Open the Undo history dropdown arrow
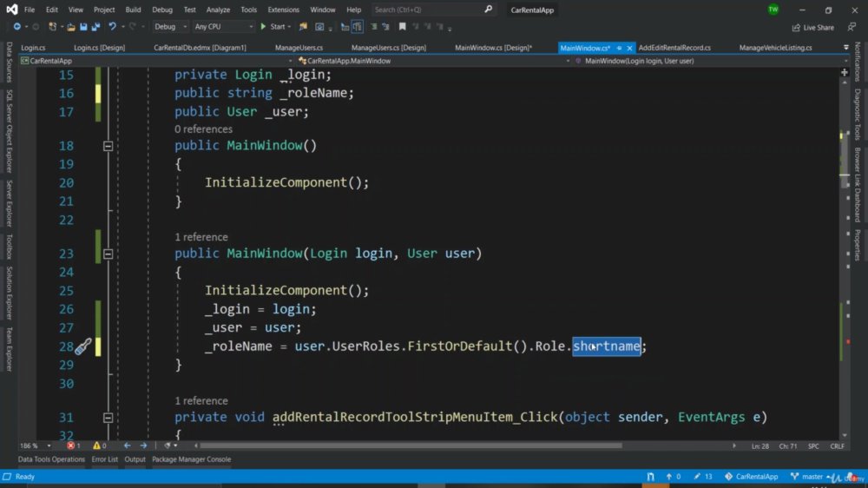Screen dimensions: 868x488 [x=122, y=27]
